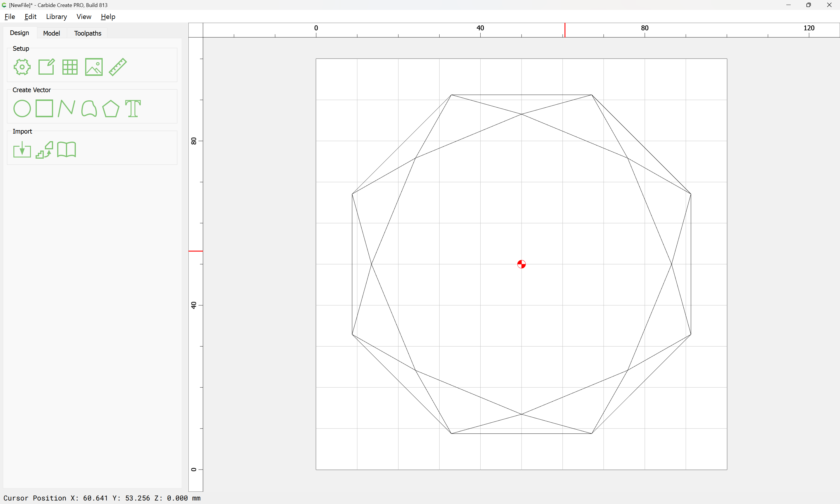Open the View menu
The height and width of the screenshot is (504, 840).
pos(84,17)
